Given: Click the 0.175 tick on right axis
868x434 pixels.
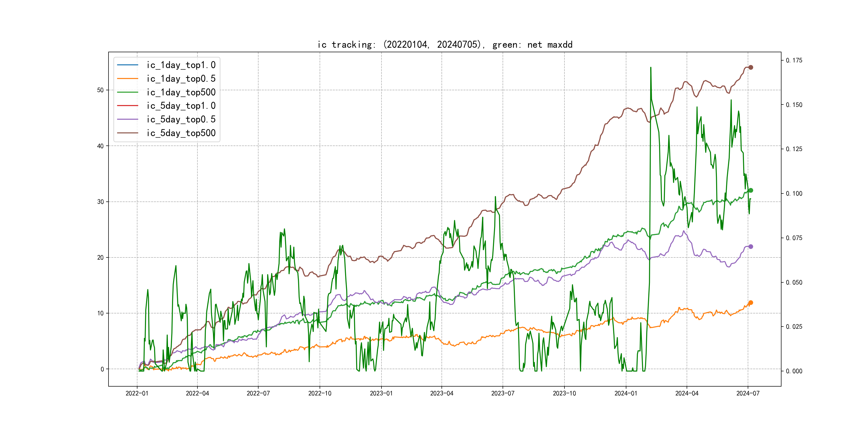Looking at the screenshot, I should (794, 60).
